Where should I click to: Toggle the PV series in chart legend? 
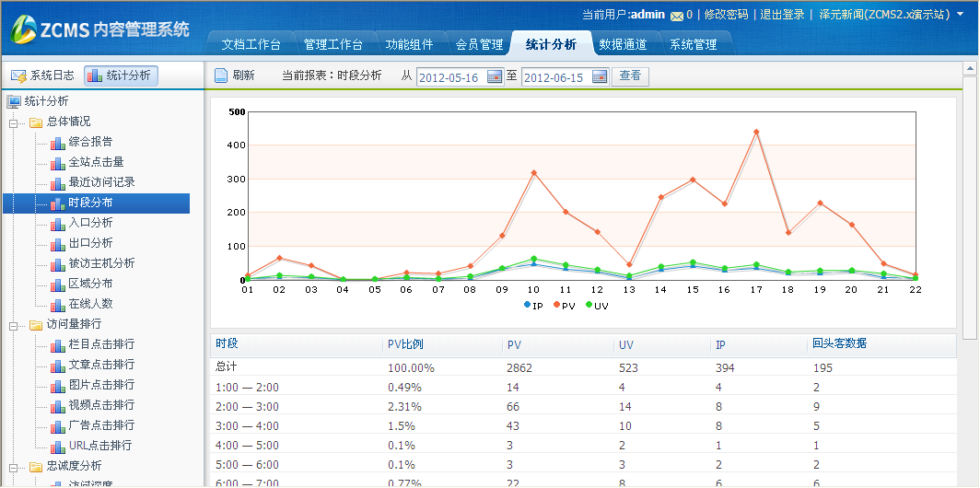pos(563,305)
